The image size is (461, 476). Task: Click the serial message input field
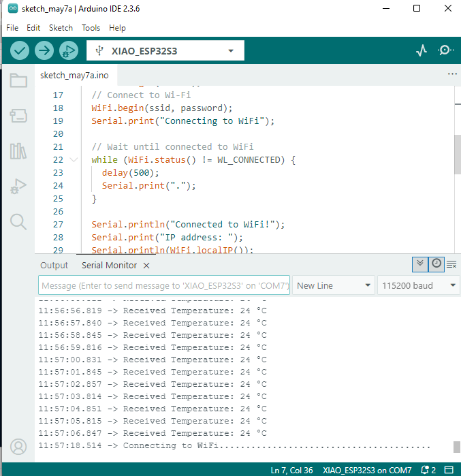pos(164,285)
